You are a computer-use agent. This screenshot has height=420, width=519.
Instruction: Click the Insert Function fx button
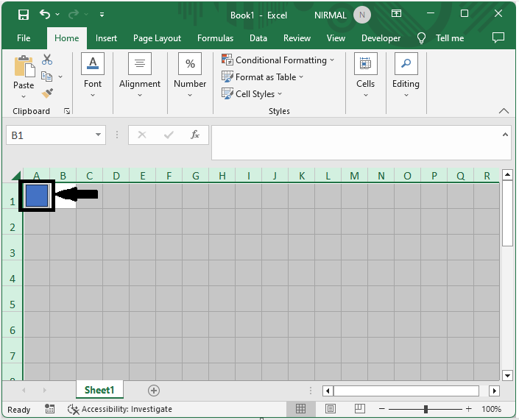[195, 135]
